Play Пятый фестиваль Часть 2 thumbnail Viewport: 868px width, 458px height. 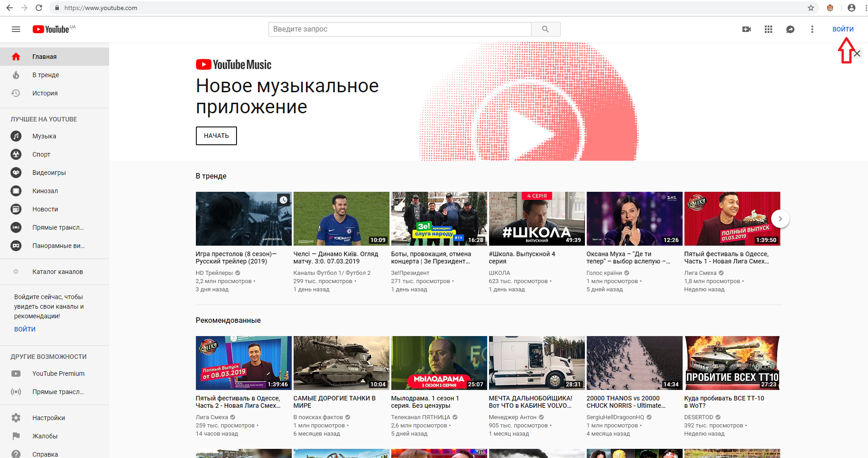click(x=244, y=363)
